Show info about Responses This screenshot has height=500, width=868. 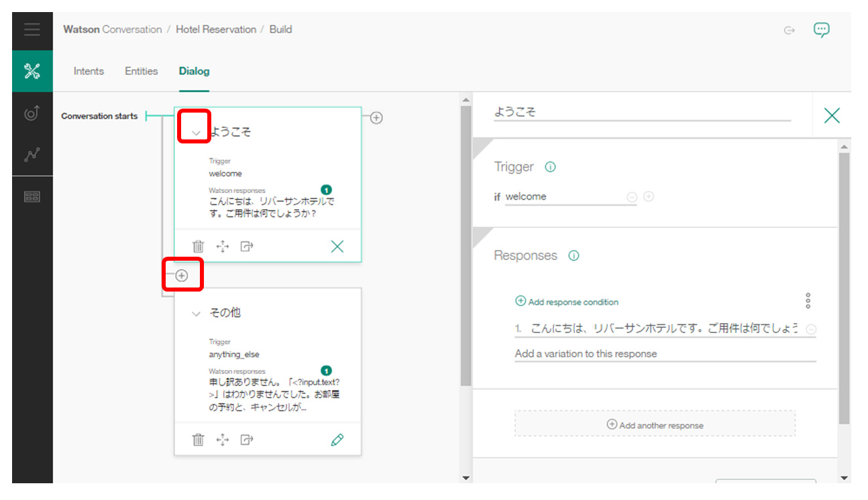coord(574,256)
